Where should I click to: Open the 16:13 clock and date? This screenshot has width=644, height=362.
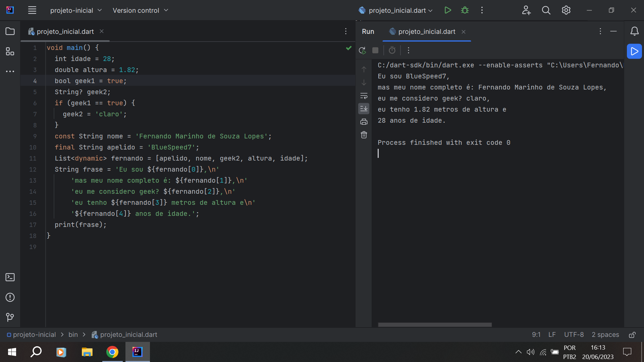598,352
